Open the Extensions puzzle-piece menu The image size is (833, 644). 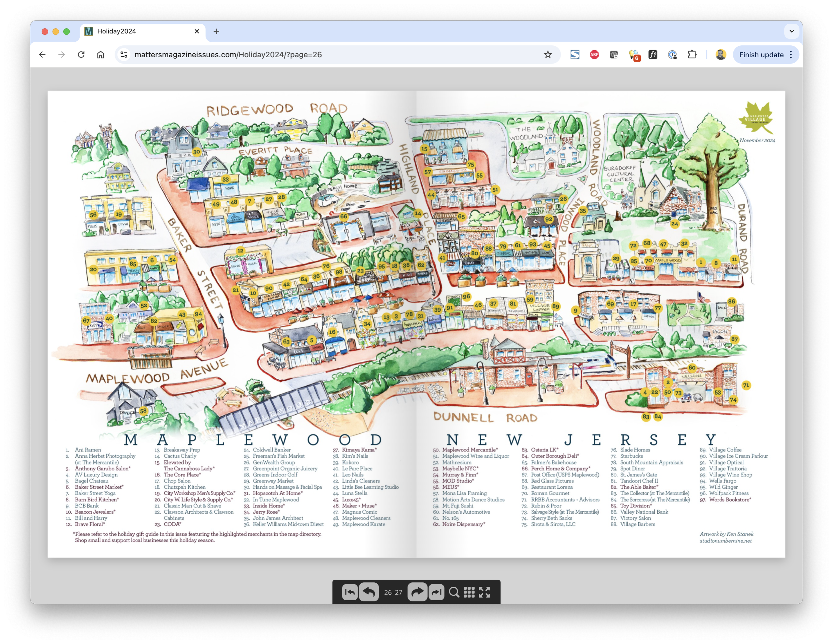[x=692, y=55]
